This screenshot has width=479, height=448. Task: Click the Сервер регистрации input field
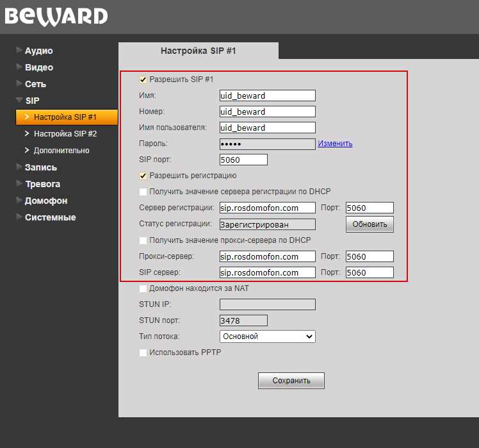point(267,208)
